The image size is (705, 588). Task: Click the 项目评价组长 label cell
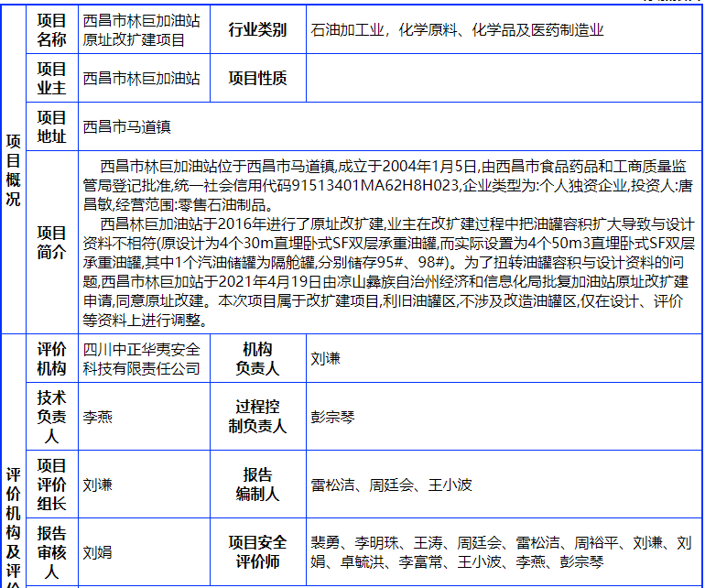coord(51,485)
